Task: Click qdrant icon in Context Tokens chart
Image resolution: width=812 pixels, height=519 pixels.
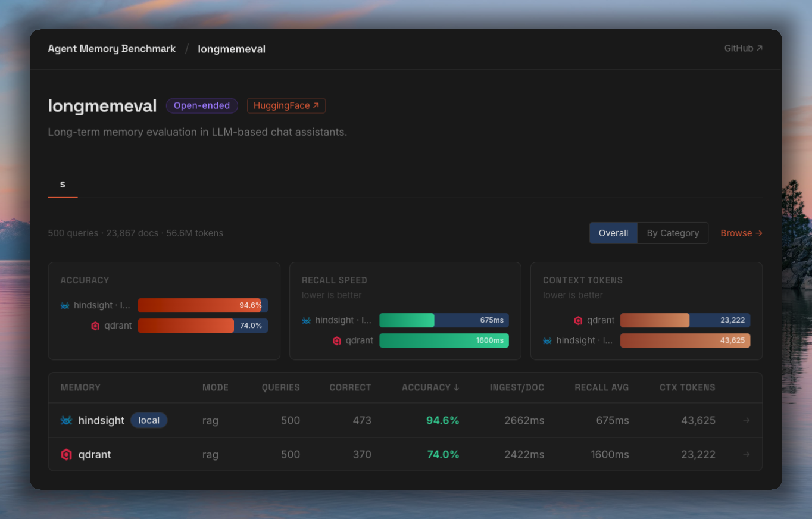Action: [578, 320]
